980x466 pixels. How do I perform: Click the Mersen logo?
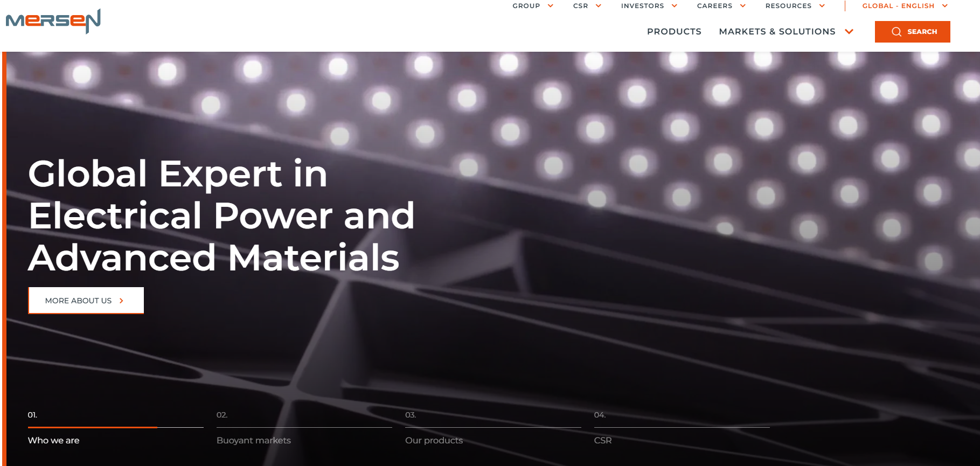coord(53,21)
